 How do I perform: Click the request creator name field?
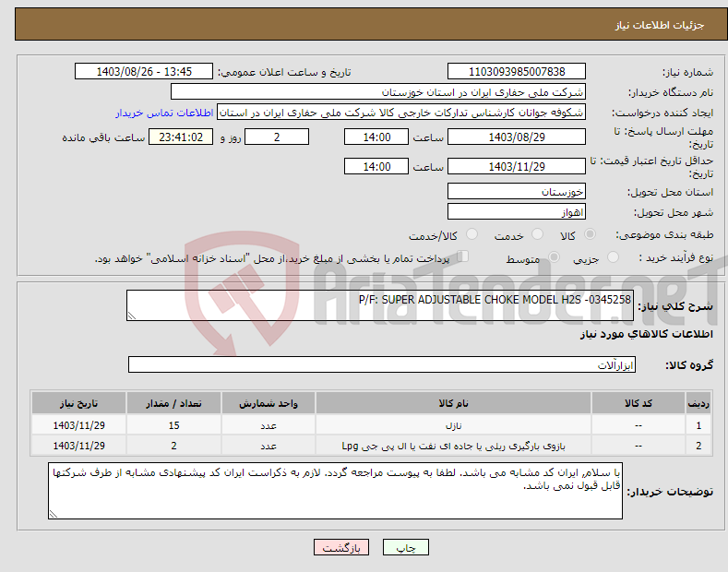coord(401,113)
